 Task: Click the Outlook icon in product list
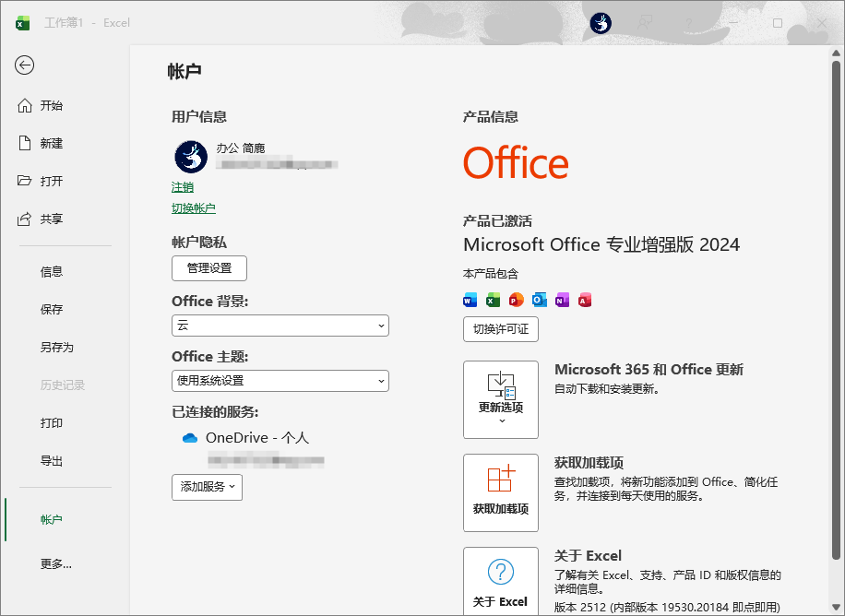click(x=539, y=300)
